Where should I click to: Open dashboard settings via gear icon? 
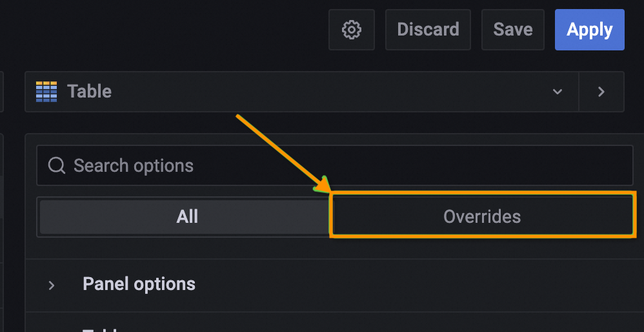[x=352, y=30]
